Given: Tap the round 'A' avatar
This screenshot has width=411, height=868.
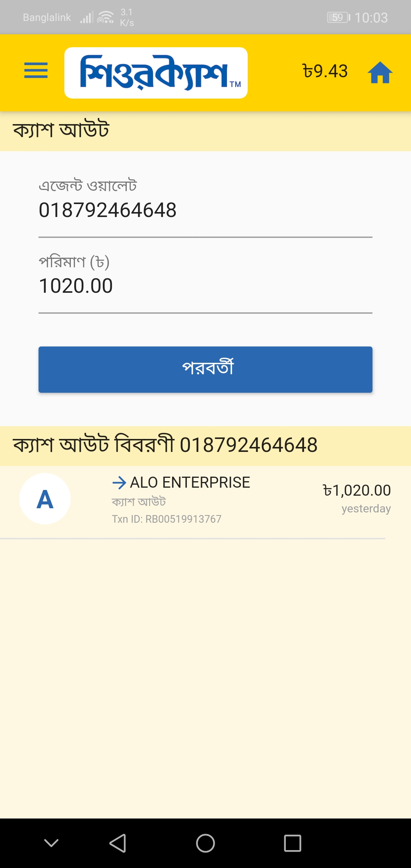Looking at the screenshot, I should pyautogui.click(x=45, y=499).
